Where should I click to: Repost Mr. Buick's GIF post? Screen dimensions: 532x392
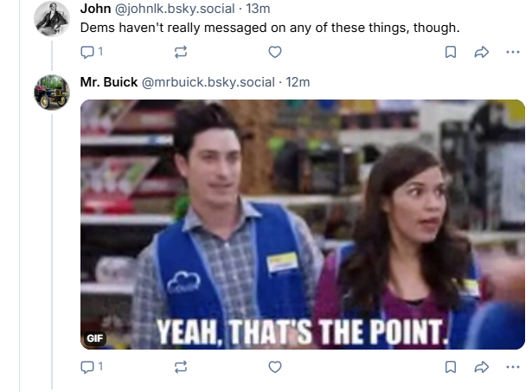pos(181,367)
